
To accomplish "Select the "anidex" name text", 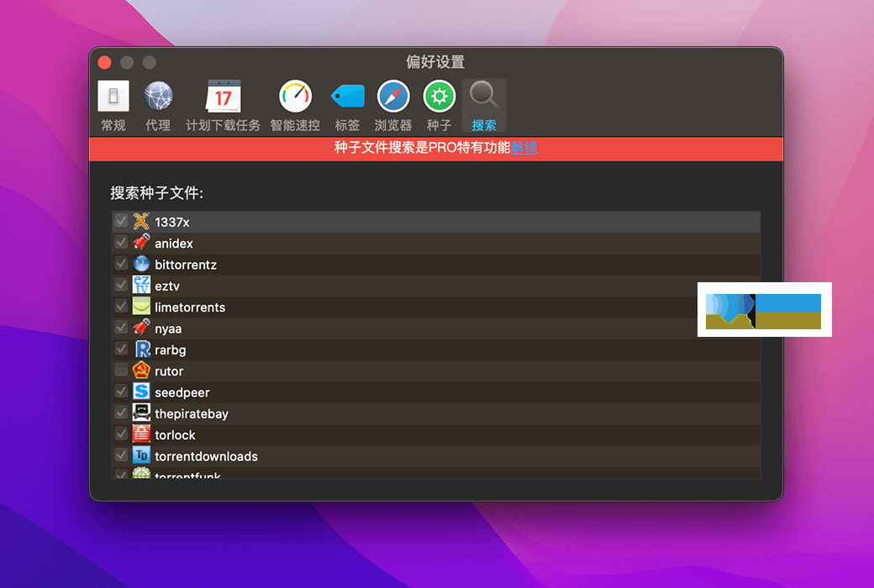I will pyautogui.click(x=174, y=244).
